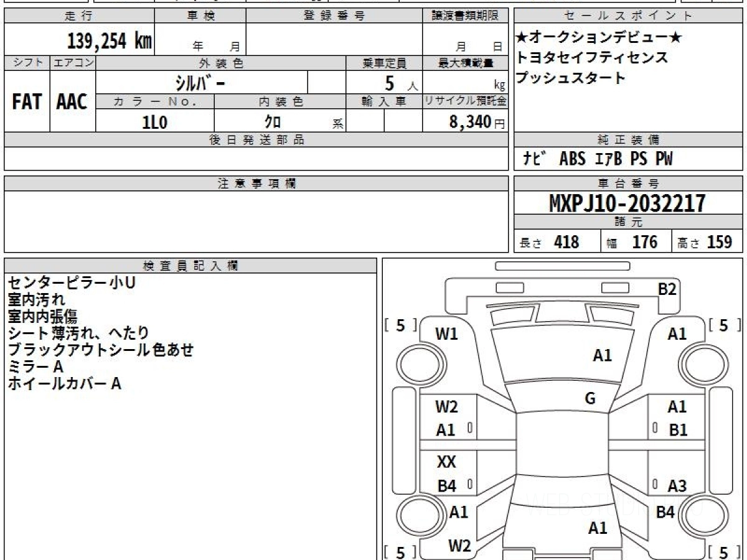Click the G mark on the windshield
The image size is (747, 560).
pos(590,399)
